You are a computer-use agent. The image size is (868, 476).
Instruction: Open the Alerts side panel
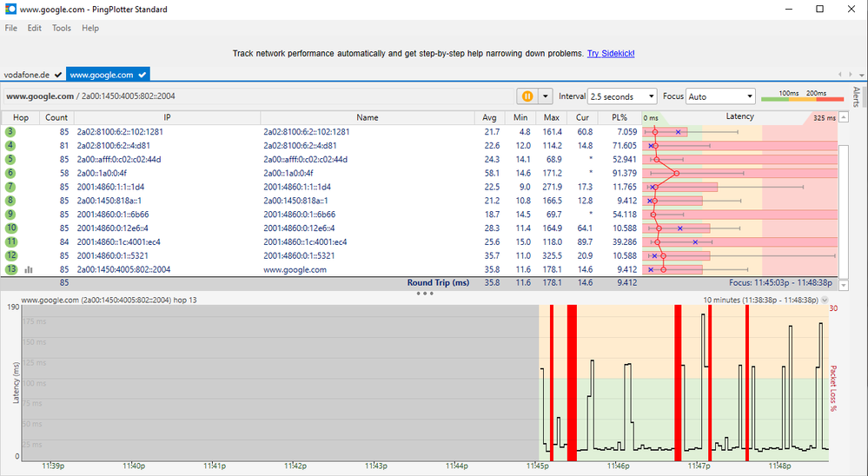click(x=857, y=97)
